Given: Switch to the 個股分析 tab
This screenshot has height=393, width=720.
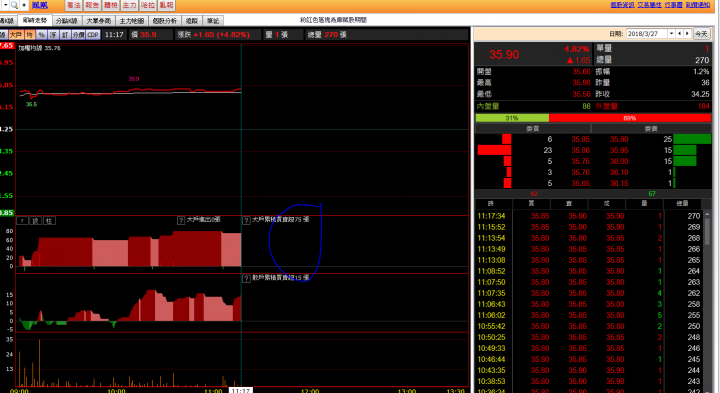Looking at the screenshot, I should 165,21.
